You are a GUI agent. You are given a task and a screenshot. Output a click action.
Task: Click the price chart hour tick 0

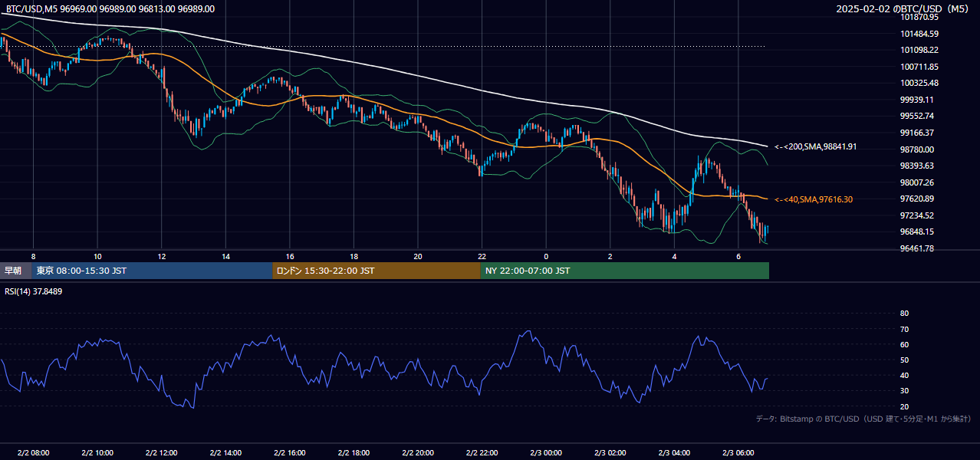(546, 256)
